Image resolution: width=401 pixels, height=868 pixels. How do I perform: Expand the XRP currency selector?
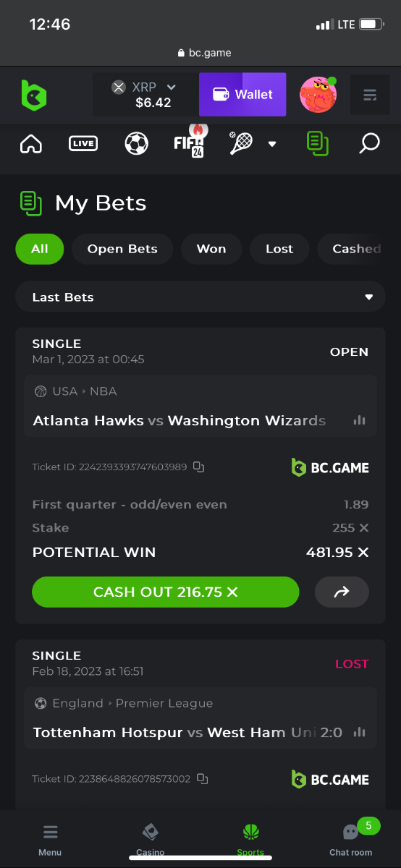pyautogui.click(x=145, y=95)
